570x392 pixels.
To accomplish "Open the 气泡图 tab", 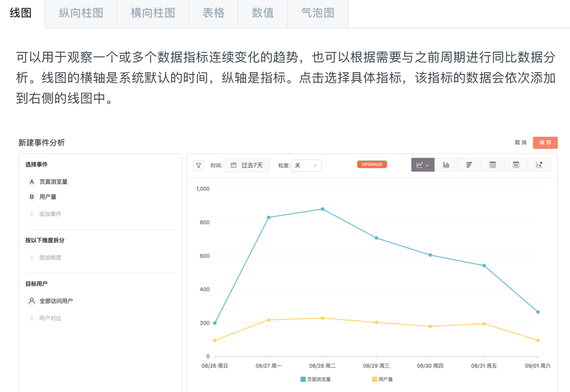I will (x=317, y=13).
